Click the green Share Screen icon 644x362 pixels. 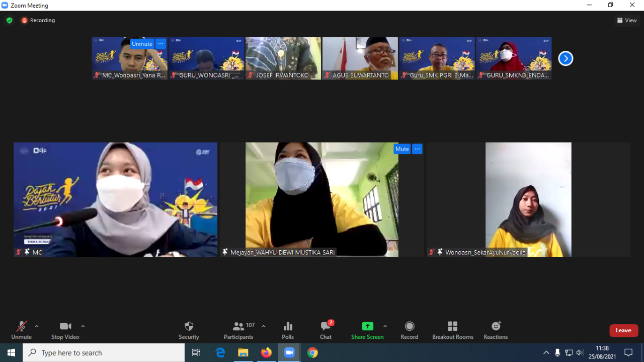tap(367, 326)
